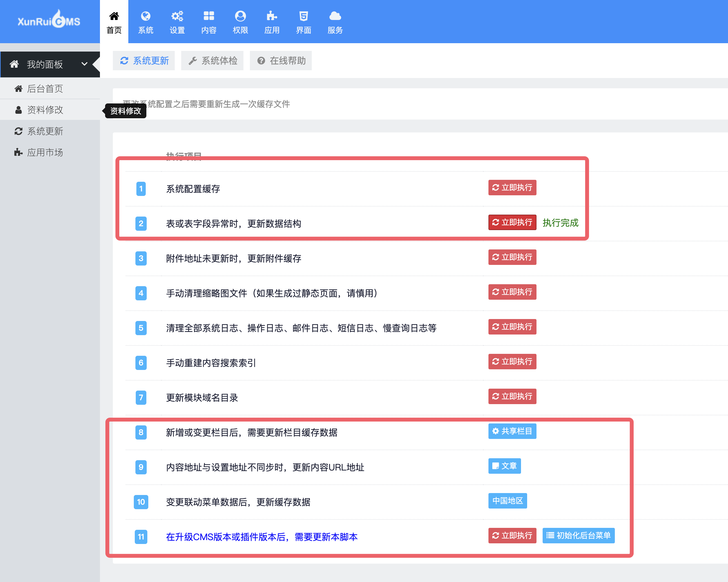Go to 后台首页 in sidebar

(x=50, y=88)
